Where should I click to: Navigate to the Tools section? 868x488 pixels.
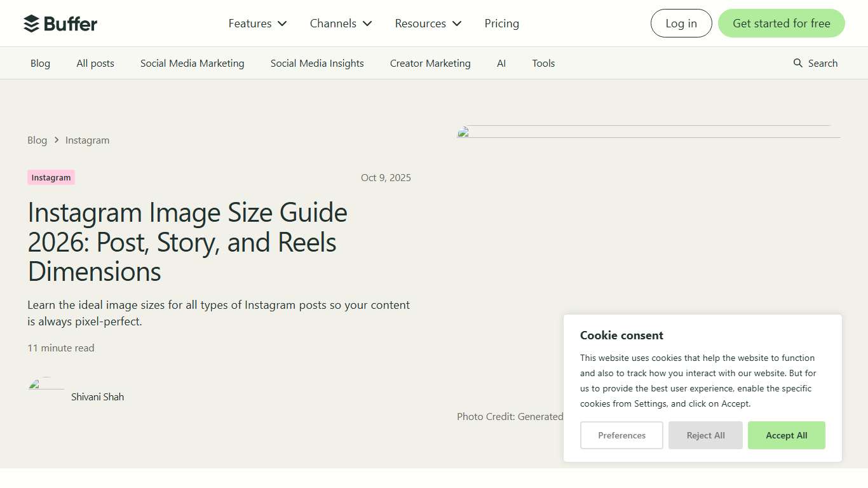tap(543, 63)
